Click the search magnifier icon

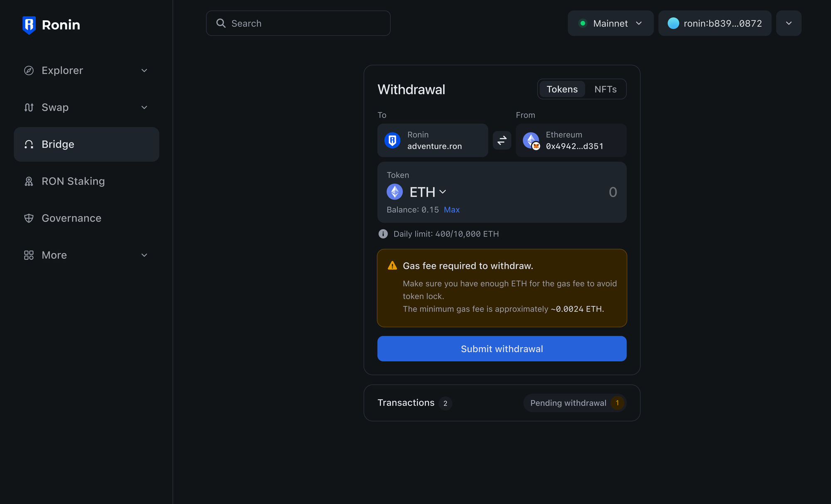[221, 23]
